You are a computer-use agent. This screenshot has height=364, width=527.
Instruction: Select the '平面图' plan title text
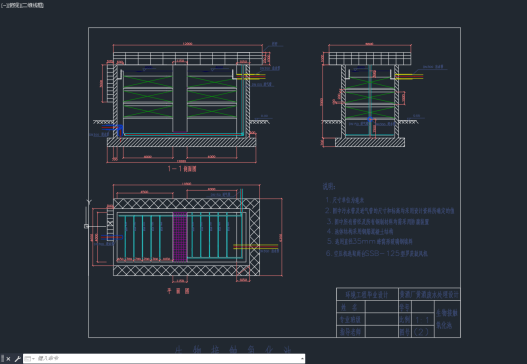[x=178, y=291]
